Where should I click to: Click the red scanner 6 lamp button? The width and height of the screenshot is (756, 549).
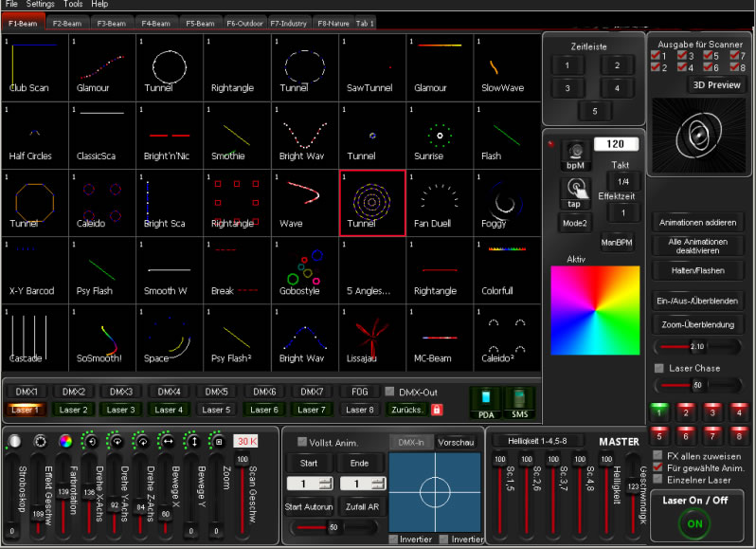pyautogui.click(x=686, y=434)
